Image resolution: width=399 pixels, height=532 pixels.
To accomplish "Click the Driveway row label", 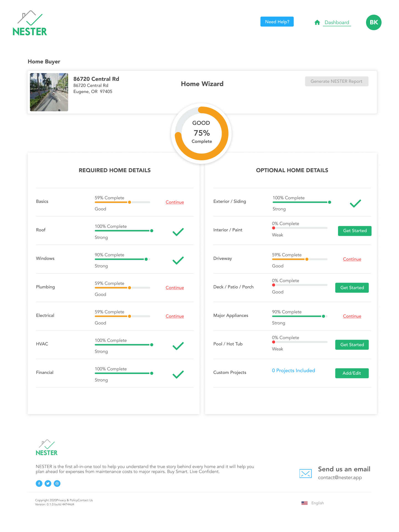I will coord(222,259).
